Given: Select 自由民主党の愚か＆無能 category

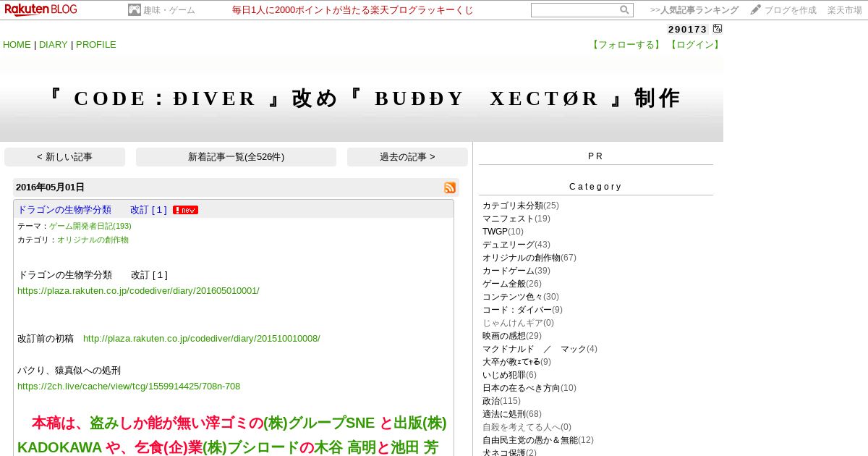Looking at the screenshot, I should [x=530, y=440].
